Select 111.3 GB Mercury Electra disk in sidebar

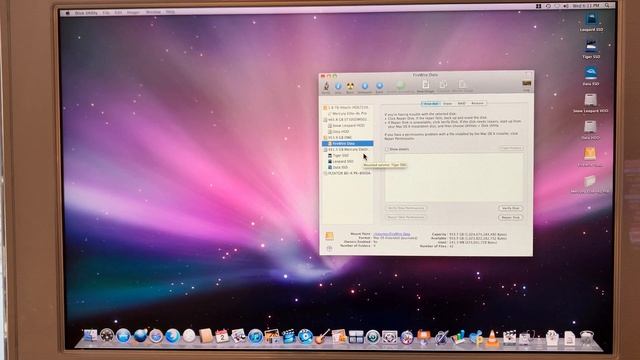click(347, 149)
